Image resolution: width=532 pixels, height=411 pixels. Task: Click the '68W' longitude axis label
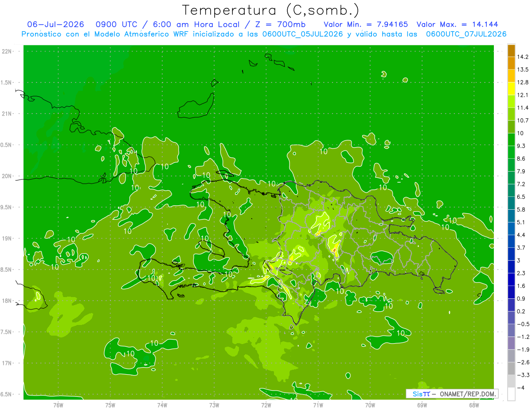coord(474,405)
